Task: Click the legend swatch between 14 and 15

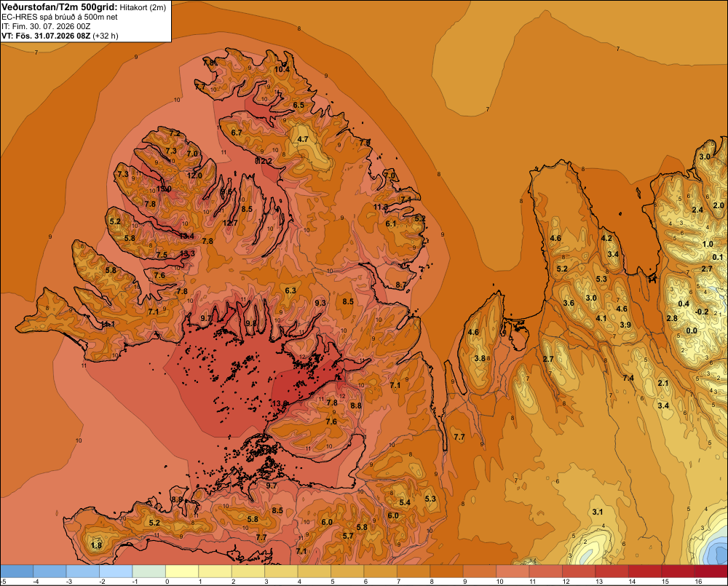Action: pyautogui.click(x=645, y=571)
